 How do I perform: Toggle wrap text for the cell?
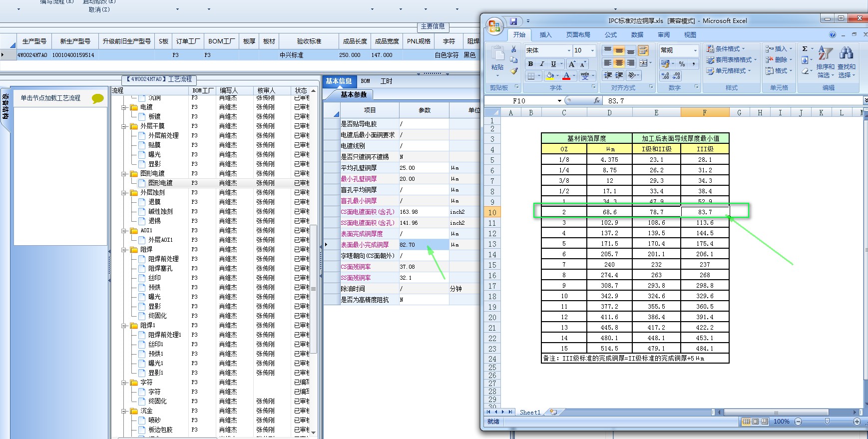(643, 50)
